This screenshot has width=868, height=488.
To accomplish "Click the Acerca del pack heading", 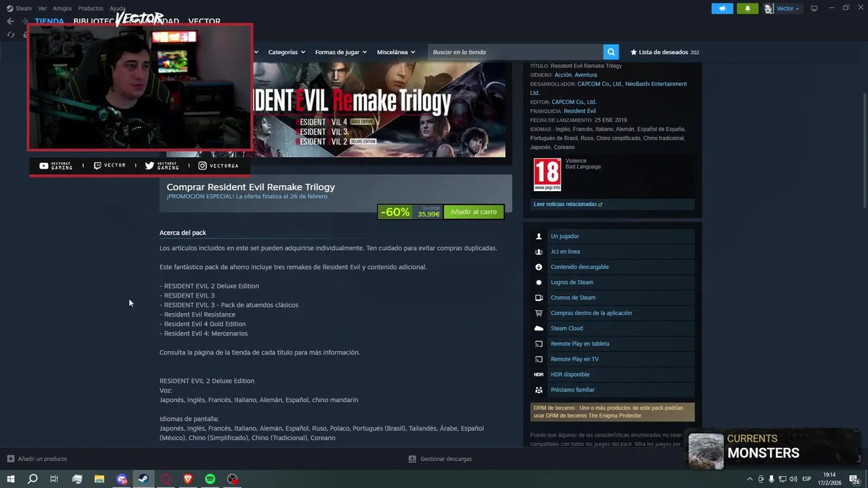I will tap(182, 232).
